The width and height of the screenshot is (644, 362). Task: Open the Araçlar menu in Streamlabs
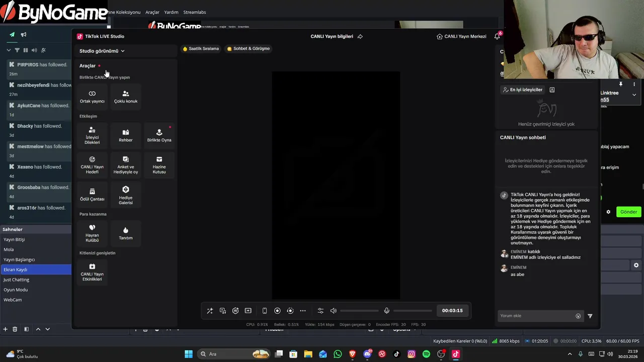point(152,12)
